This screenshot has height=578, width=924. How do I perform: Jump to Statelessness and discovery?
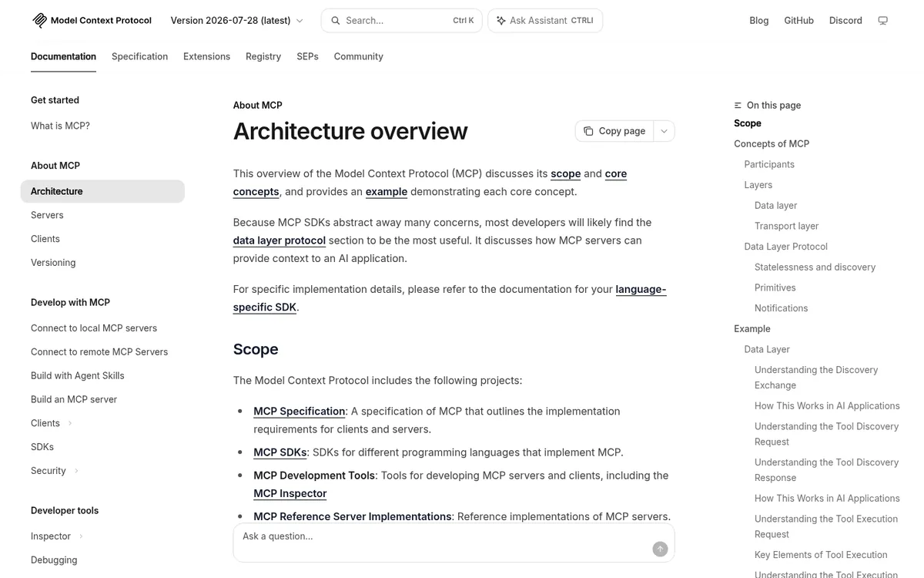click(815, 267)
